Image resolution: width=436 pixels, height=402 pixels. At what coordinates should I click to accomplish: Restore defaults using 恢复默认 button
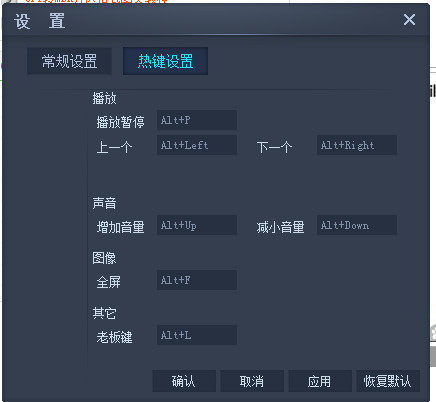tap(388, 381)
